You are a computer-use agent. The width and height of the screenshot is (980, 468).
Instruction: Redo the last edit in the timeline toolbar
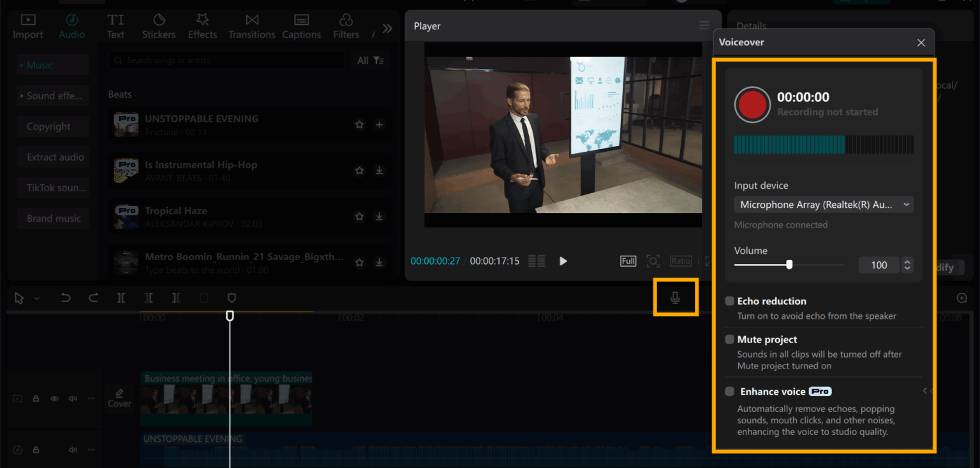click(93, 298)
